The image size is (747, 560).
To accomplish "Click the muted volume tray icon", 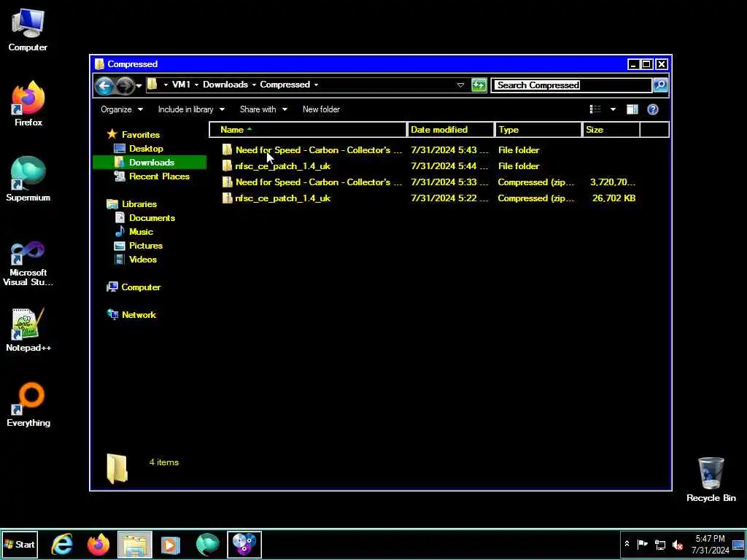I will tap(677, 544).
